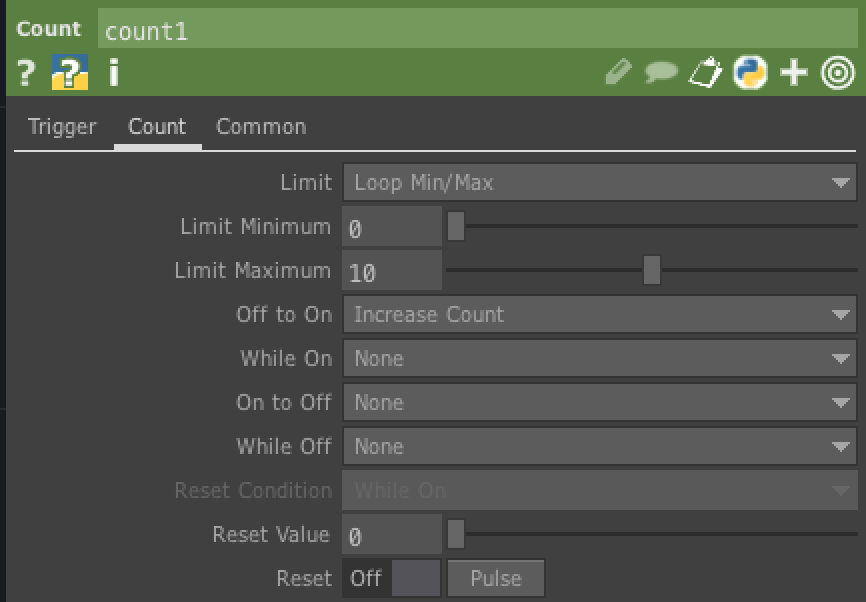Open the Limit Loop Min/Max dropdown
Screen dimensions: 866x602
(599, 183)
